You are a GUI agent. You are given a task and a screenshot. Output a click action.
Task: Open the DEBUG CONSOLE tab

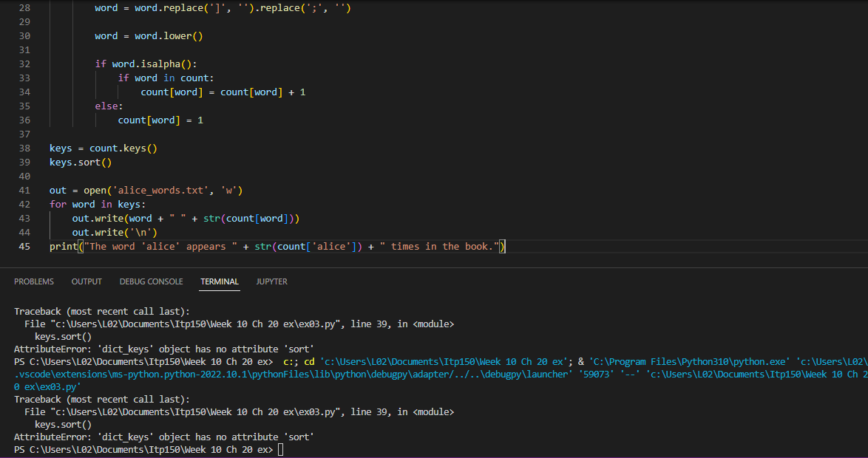[151, 281]
